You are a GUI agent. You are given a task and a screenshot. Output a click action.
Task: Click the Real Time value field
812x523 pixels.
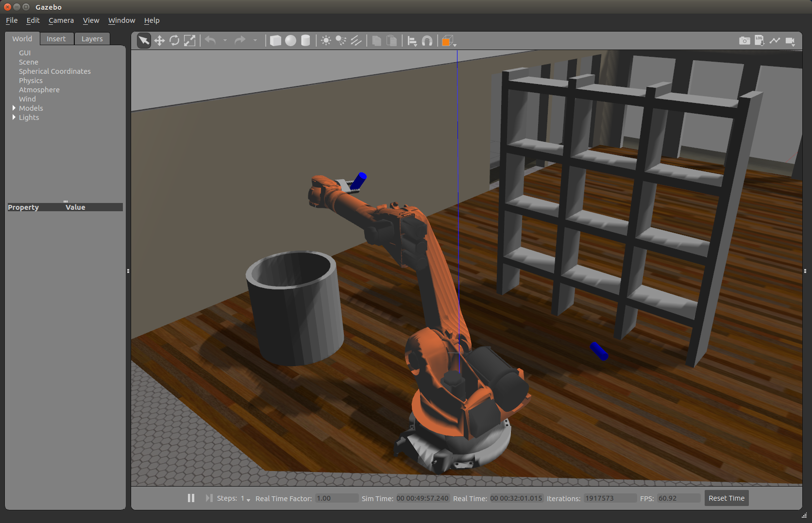pyautogui.click(x=516, y=498)
